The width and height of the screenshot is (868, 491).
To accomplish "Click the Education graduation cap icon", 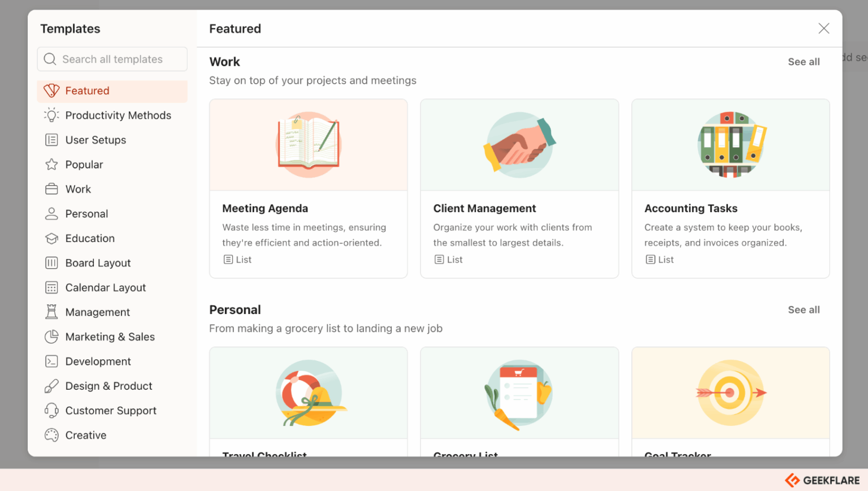I will point(51,238).
